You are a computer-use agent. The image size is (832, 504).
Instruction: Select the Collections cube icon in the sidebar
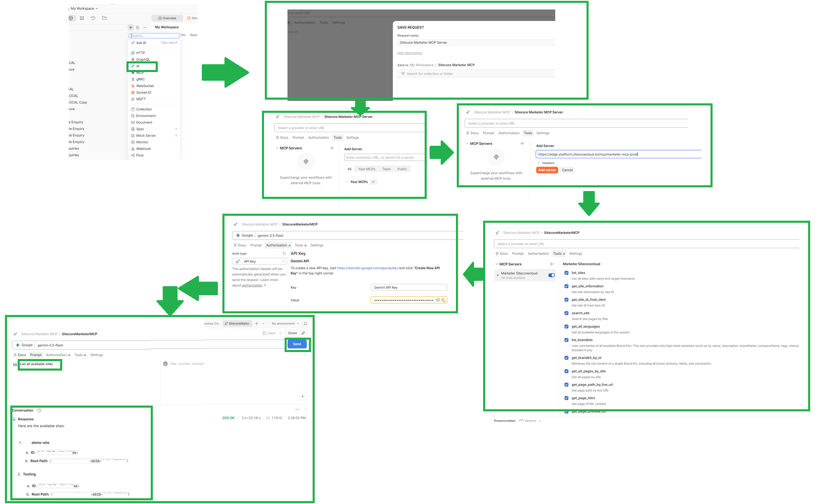[71, 18]
